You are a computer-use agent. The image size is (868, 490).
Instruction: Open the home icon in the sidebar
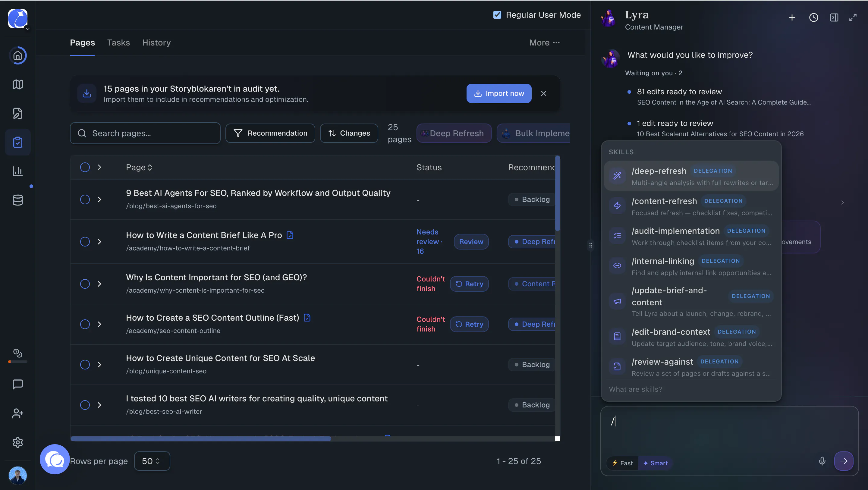(17, 56)
